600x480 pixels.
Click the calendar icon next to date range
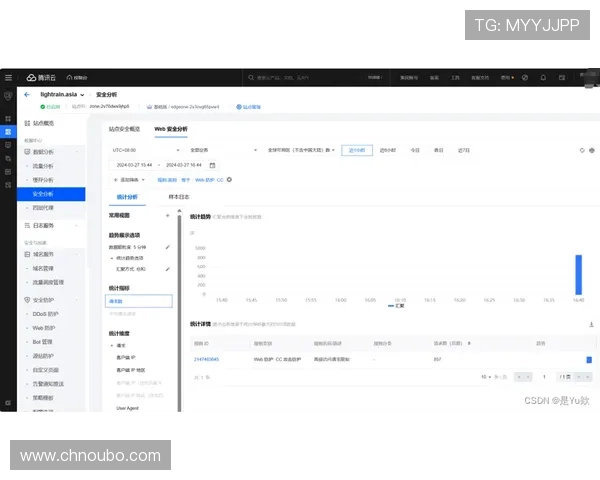(x=212, y=165)
